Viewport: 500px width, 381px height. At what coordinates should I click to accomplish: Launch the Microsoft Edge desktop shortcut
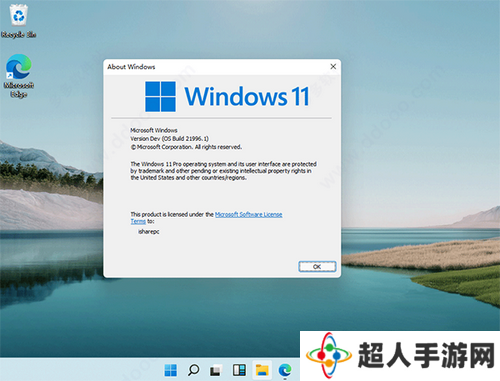click(x=19, y=76)
